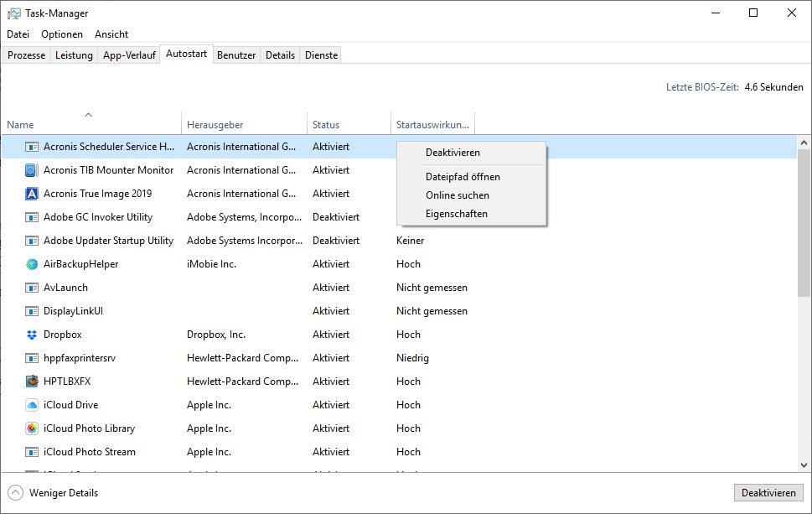Image resolution: width=812 pixels, height=514 pixels.
Task: Open Eigenschaften from the context menu
Action: pyautogui.click(x=456, y=214)
